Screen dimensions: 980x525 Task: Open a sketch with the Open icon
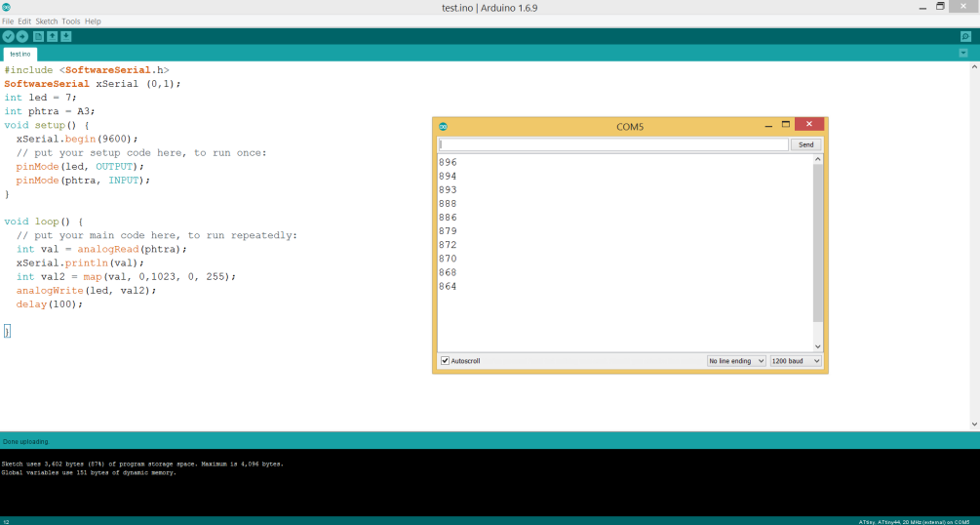point(53,37)
